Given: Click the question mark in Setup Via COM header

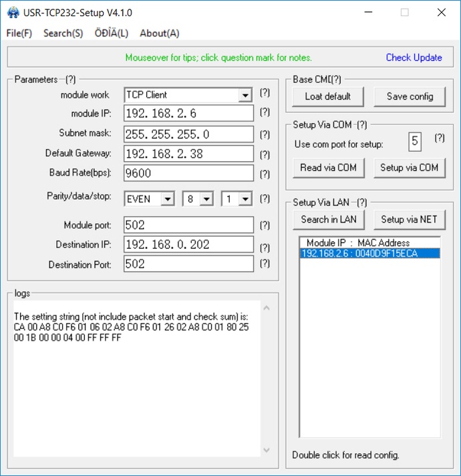Looking at the screenshot, I should click(361, 125).
